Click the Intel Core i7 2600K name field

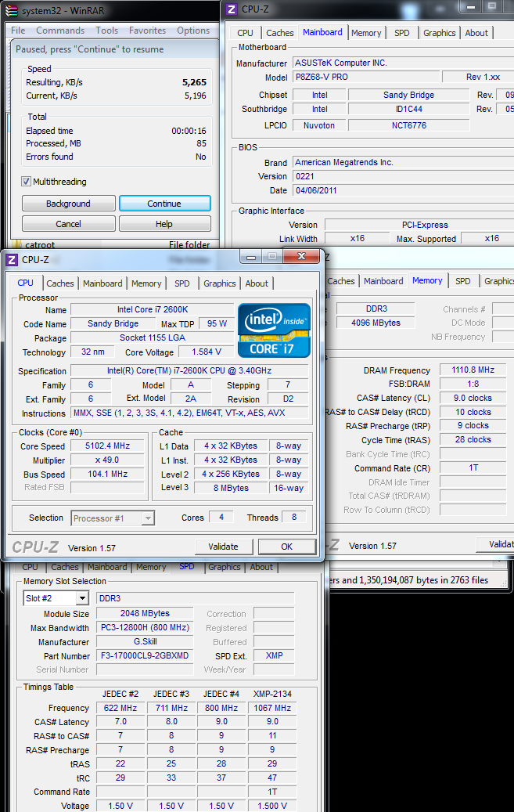pyautogui.click(x=153, y=309)
